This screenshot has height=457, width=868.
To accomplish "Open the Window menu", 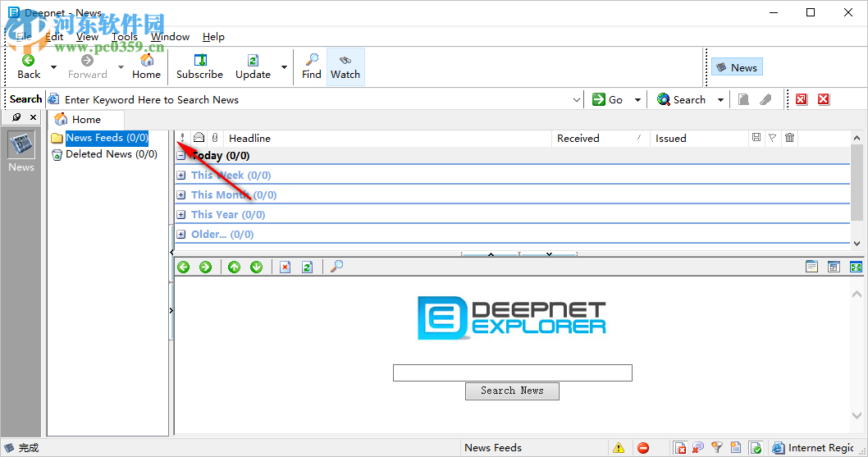I will click(x=171, y=37).
